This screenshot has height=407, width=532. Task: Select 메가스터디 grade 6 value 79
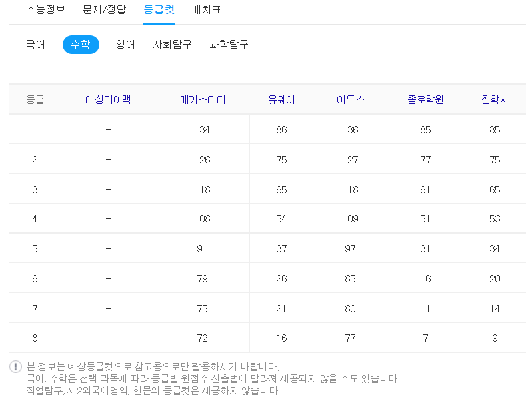[202, 279]
